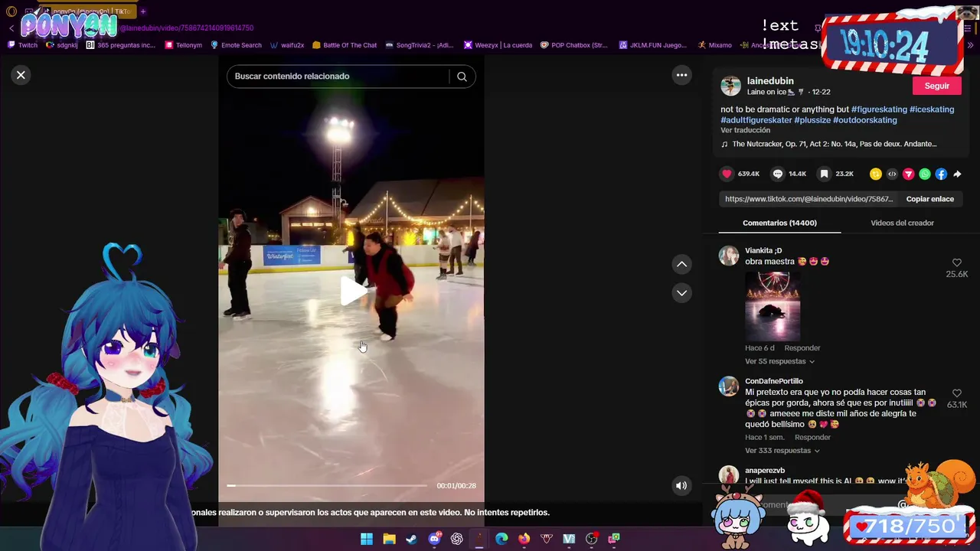The image size is (980, 551).
Task: Open the three-dot more options menu
Action: pyautogui.click(x=681, y=75)
